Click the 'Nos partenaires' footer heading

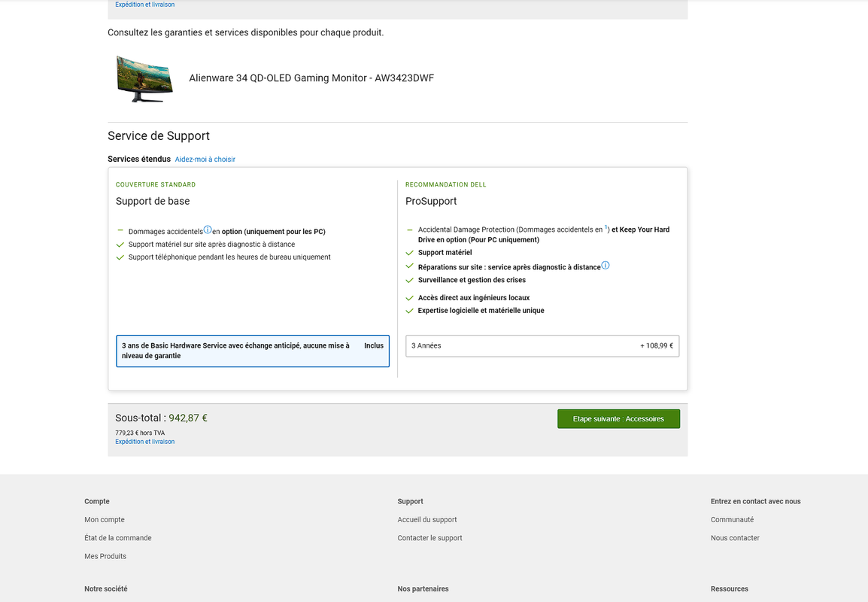coord(423,588)
